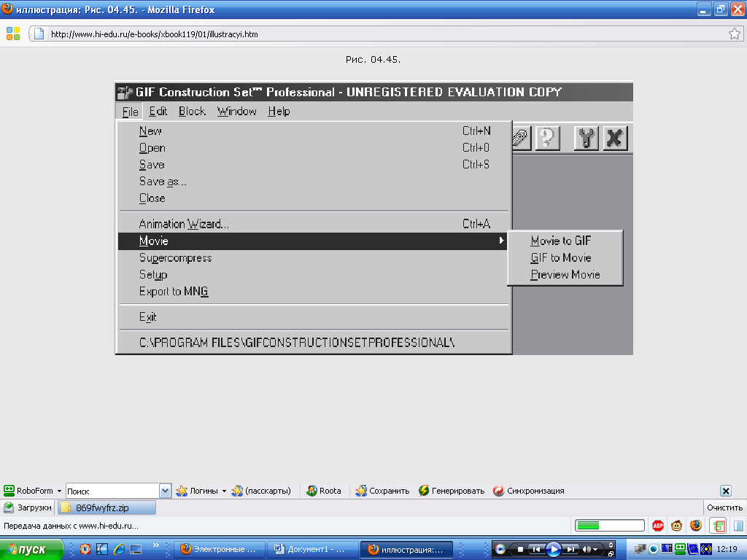Click the media player next track button
The height and width of the screenshot is (560, 747).
click(x=570, y=550)
